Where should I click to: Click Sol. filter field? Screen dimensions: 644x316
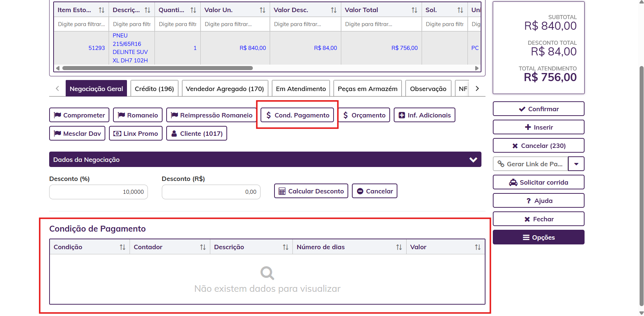coord(445,24)
